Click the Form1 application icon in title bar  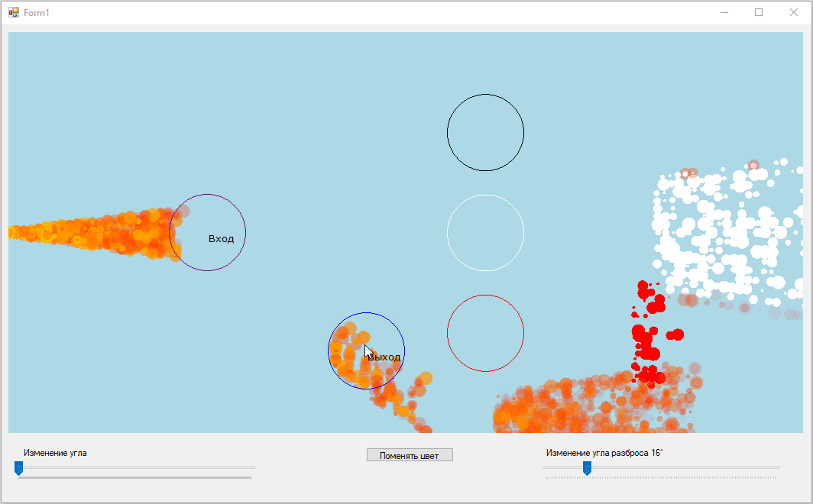point(13,13)
